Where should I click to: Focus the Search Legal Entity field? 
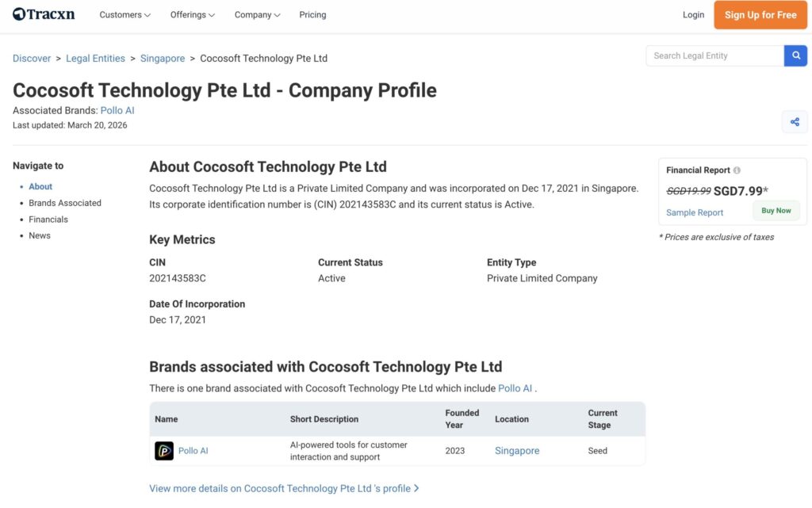click(714, 55)
